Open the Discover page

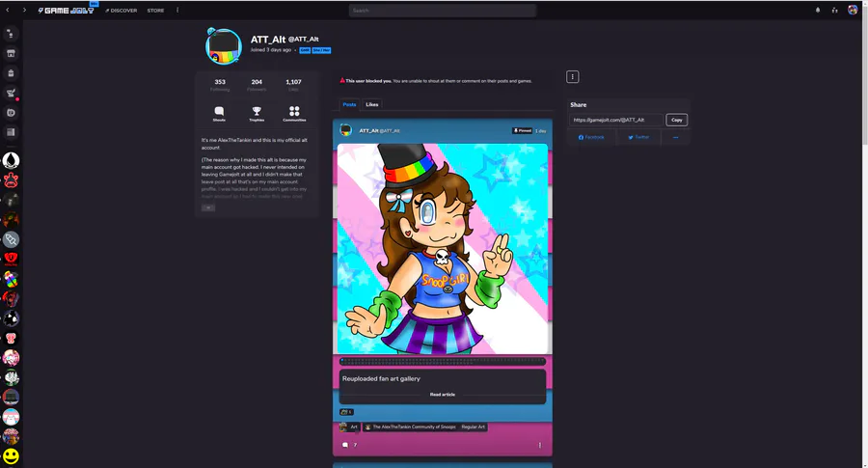coord(122,11)
